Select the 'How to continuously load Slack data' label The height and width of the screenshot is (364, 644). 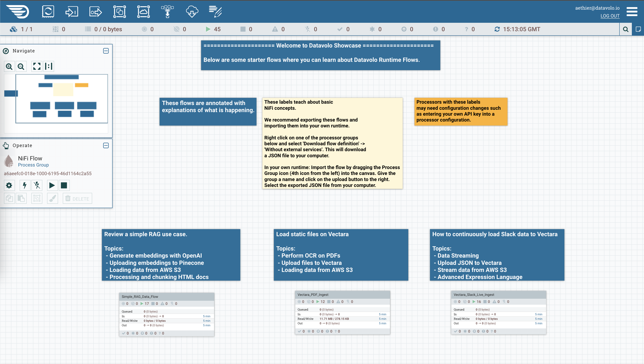point(497,255)
